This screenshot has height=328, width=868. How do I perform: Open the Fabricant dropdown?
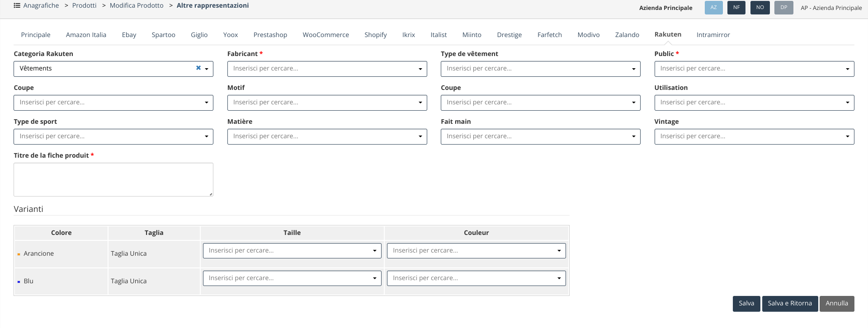[x=327, y=69]
